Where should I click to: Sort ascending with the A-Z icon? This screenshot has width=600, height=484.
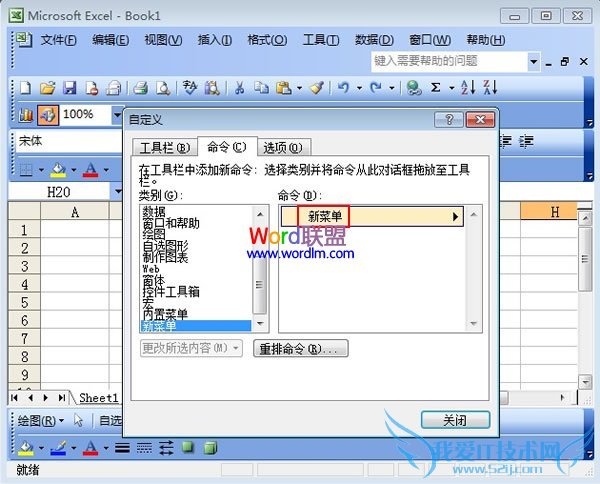point(468,88)
